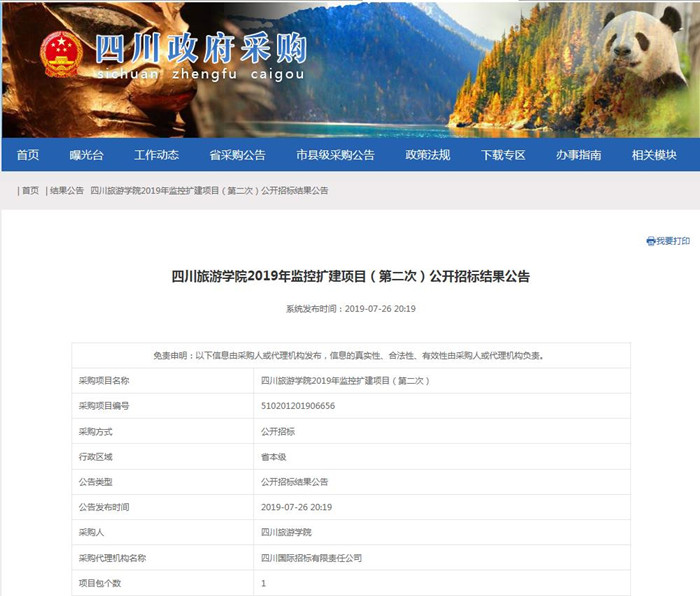The image size is (700, 596).
Task: Click the 省本级 value cell
Action: click(x=442, y=457)
